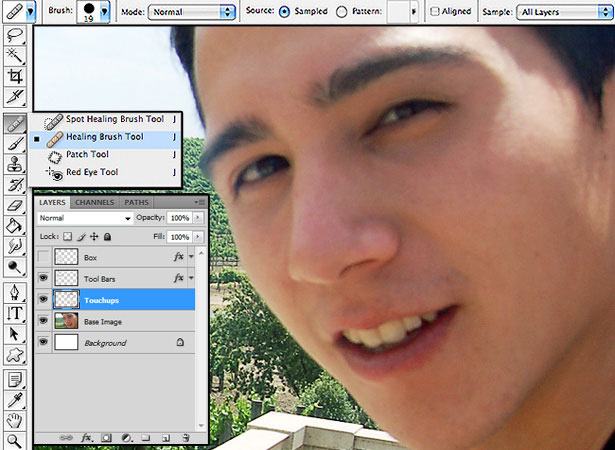The image size is (615, 450).
Task: Select the Type tool
Action: coord(15,313)
